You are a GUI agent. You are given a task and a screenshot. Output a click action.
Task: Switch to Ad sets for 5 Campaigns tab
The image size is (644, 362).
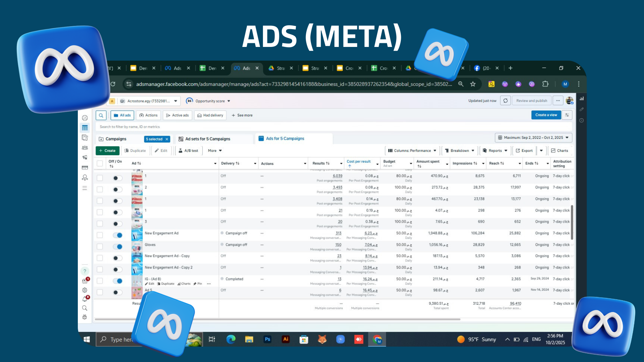point(207,139)
